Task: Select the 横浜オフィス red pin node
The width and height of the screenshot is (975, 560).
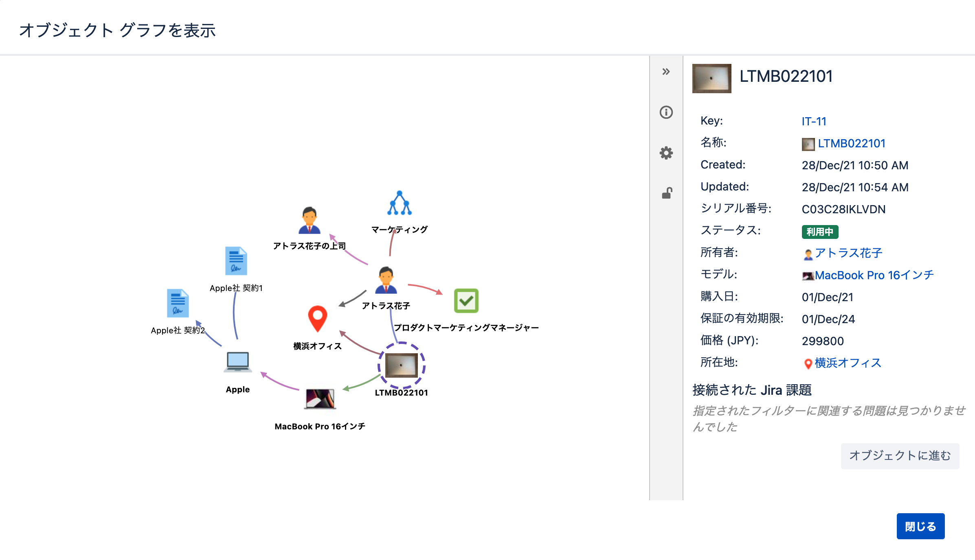Action: pyautogui.click(x=318, y=319)
